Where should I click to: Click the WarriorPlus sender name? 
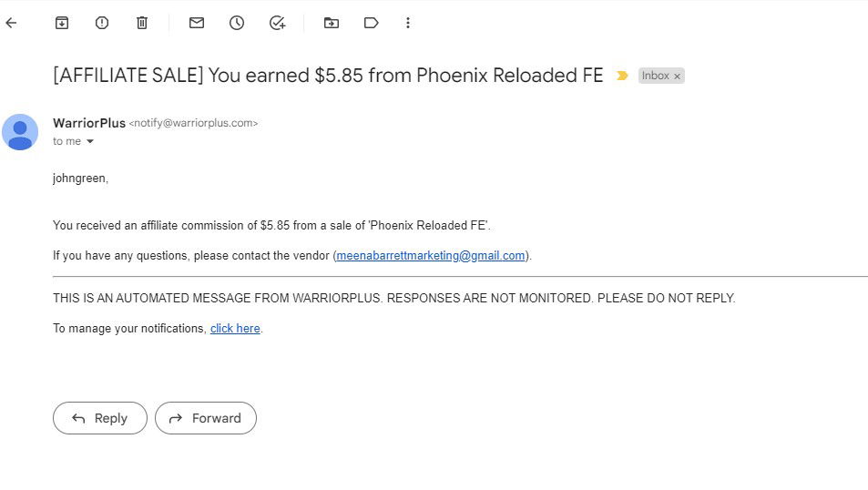89,123
